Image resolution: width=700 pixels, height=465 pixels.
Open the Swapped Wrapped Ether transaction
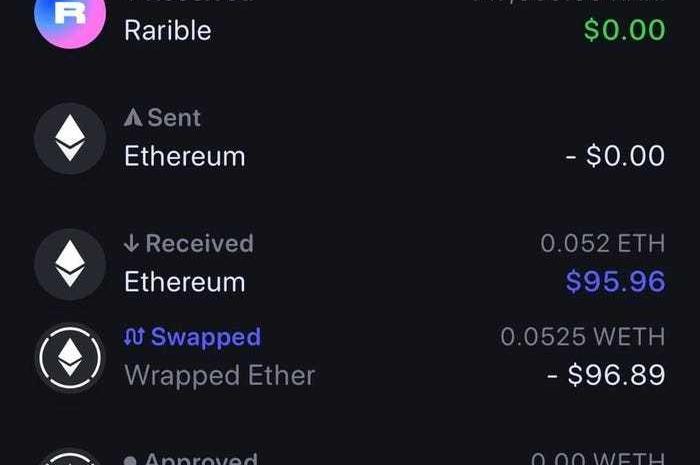pyautogui.click(x=350, y=357)
